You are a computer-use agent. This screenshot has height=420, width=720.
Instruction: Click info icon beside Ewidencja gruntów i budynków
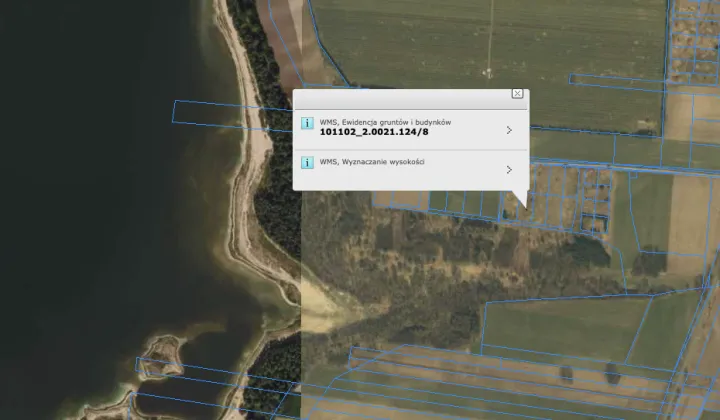(x=307, y=123)
